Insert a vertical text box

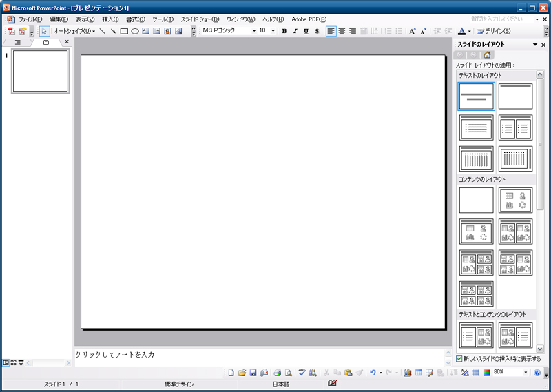[157, 31]
